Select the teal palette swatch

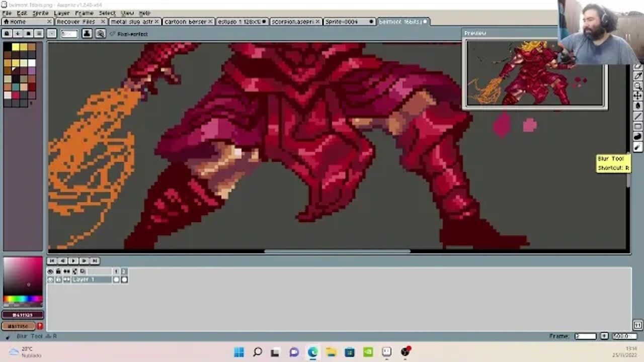click(x=16, y=86)
